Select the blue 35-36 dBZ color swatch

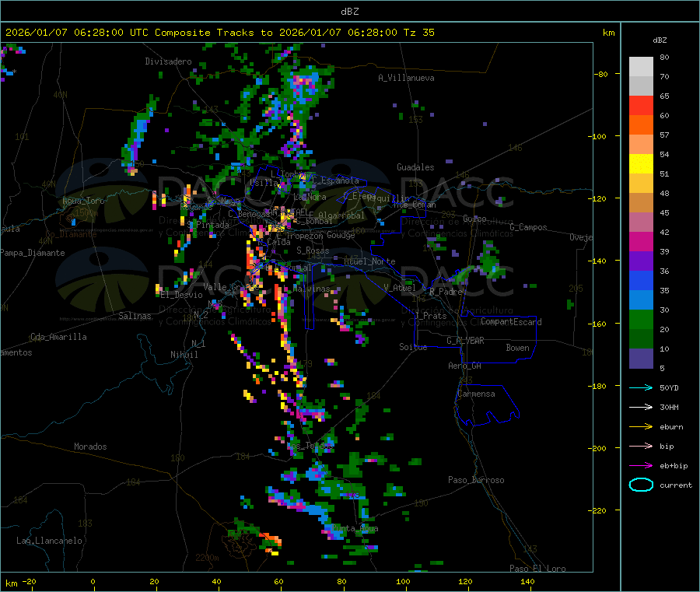point(641,280)
